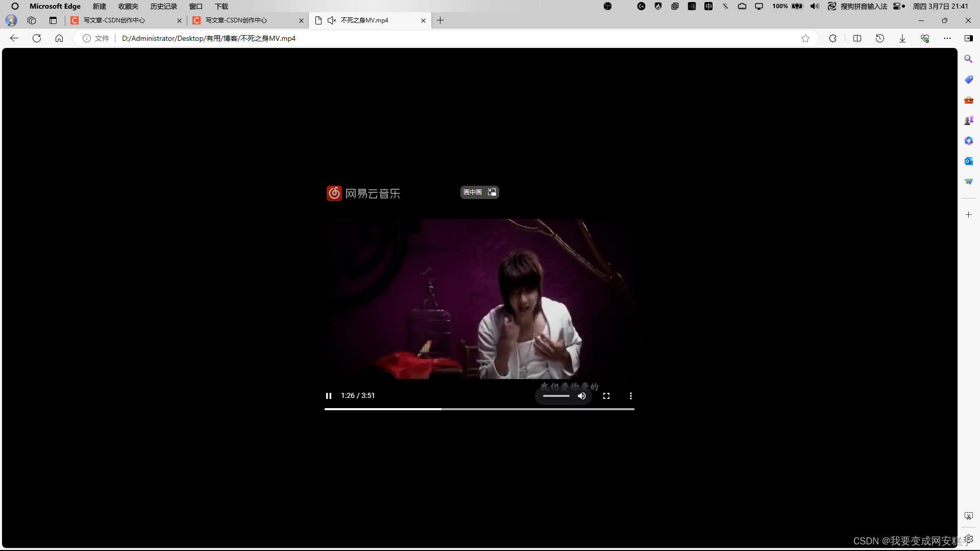Open browser history icon
This screenshot has width=980, height=551.
[x=880, y=38]
